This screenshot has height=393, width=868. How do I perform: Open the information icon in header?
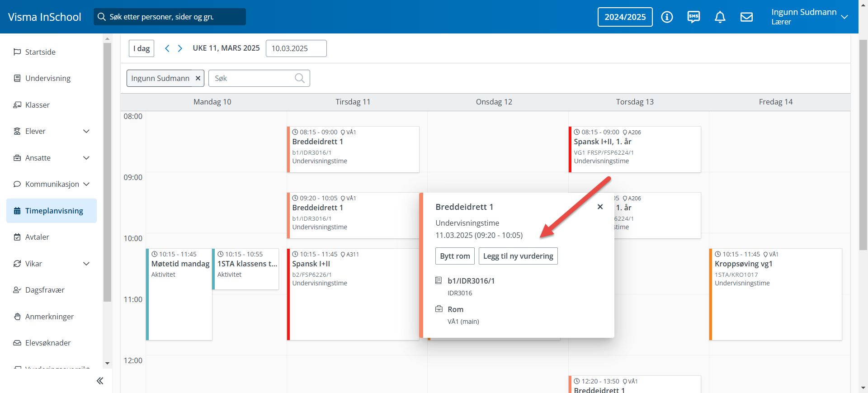pos(667,17)
